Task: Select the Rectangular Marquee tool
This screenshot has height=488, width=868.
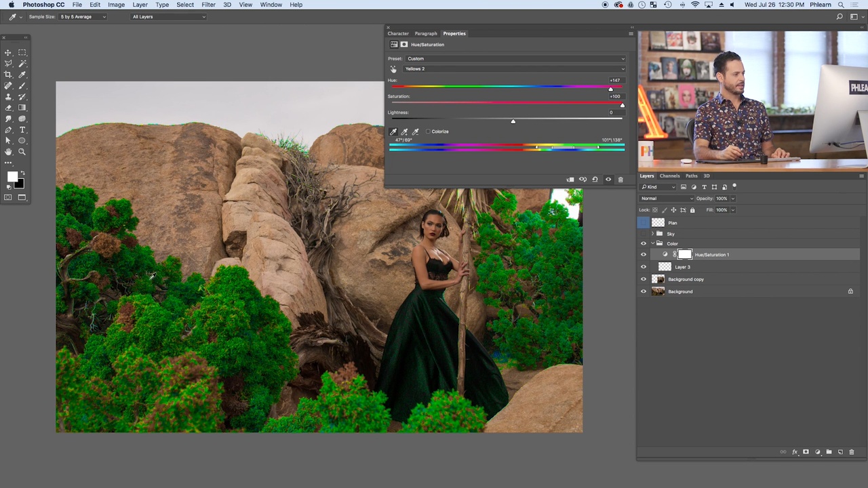Action: pos(22,52)
